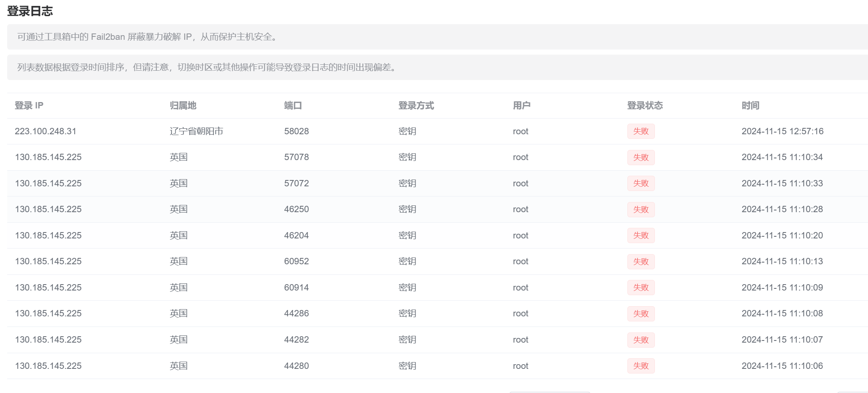Click IP 130.185.145.225 in the 11:10:34 row
Viewport: 868px width, 393px height.
(x=48, y=157)
